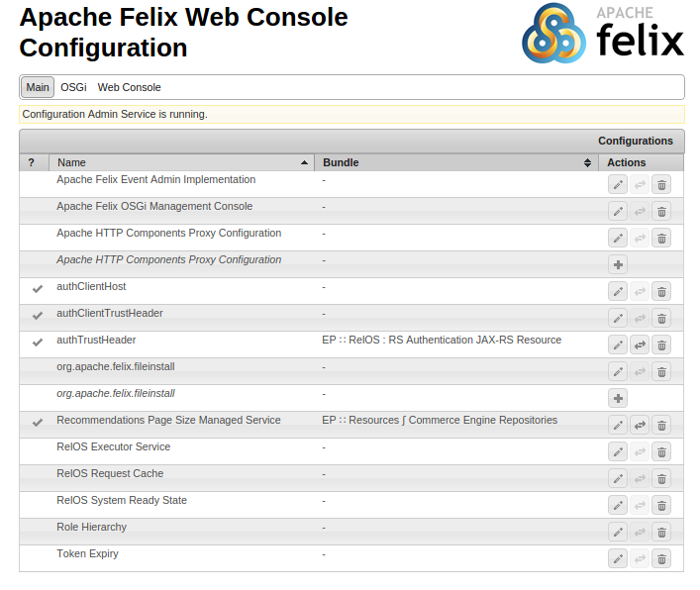
Task: Click the question mark column header
Action: (x=32, y=162)
